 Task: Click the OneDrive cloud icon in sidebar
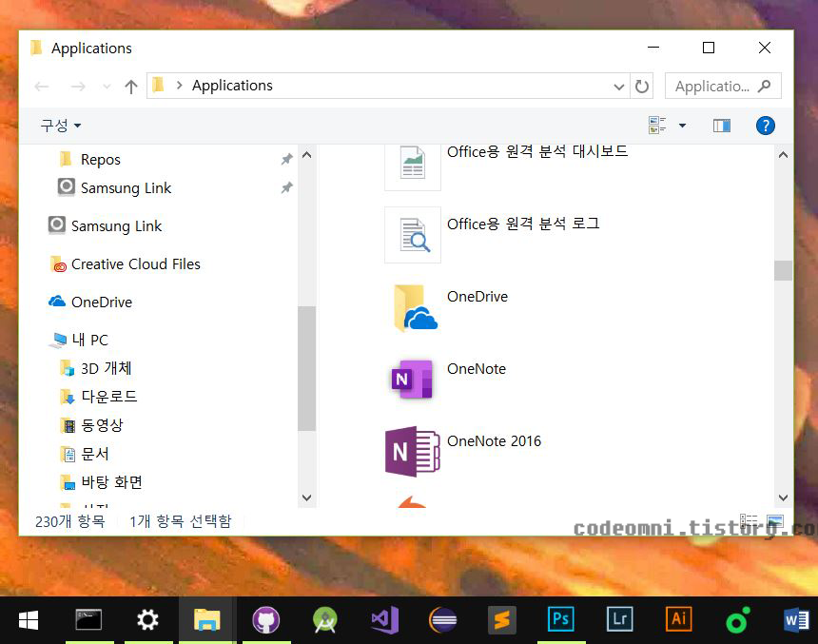pyautogui.click(x=57, y=302)
